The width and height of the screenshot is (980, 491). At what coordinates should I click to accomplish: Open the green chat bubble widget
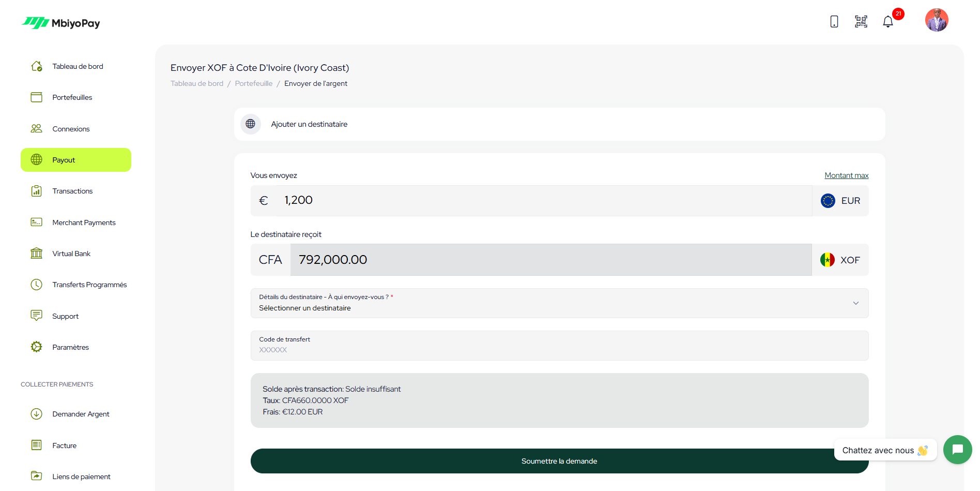(957, 450)
